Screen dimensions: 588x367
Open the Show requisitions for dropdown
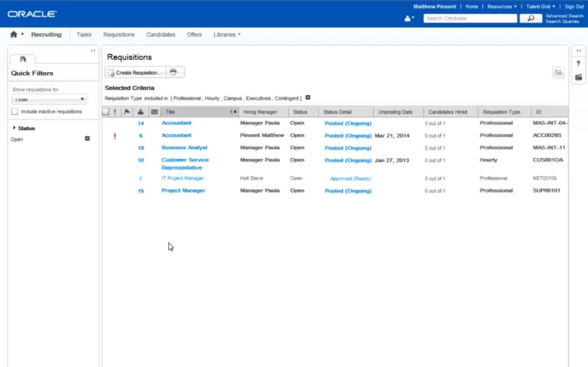[x=49, y=99]
